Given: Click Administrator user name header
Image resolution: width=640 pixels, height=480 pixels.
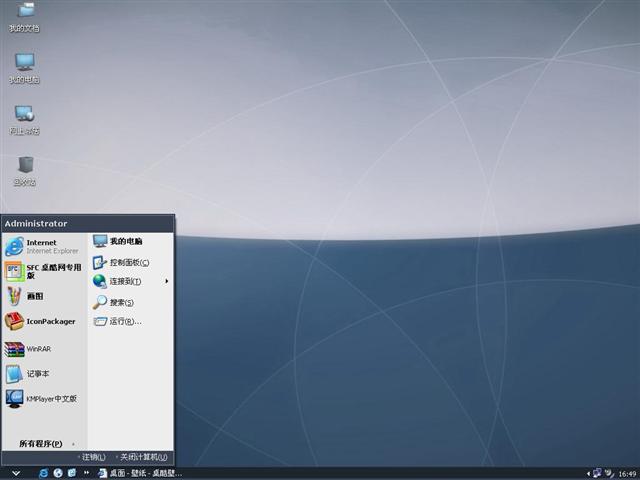Looking at the screenshot, I should pyautogui.click(x=36, y=224).
